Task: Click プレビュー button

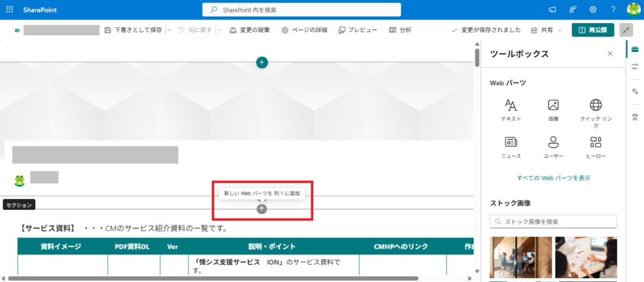Action: [358, 30]
